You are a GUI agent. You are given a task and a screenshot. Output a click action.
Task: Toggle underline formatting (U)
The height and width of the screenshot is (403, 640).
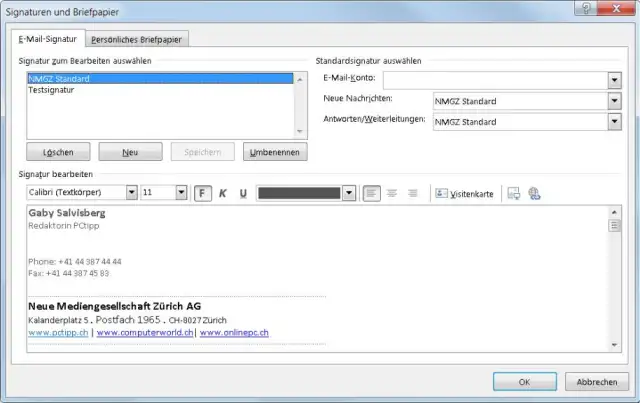243,193
